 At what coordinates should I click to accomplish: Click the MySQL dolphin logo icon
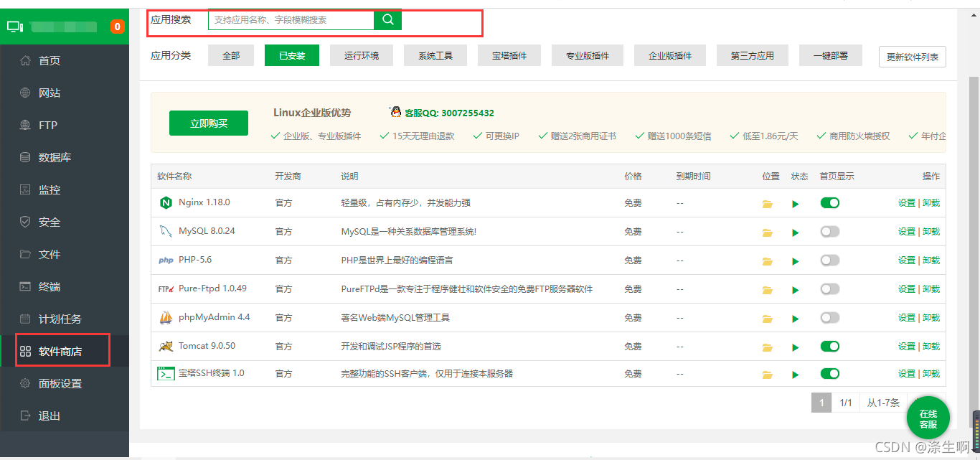166,232
